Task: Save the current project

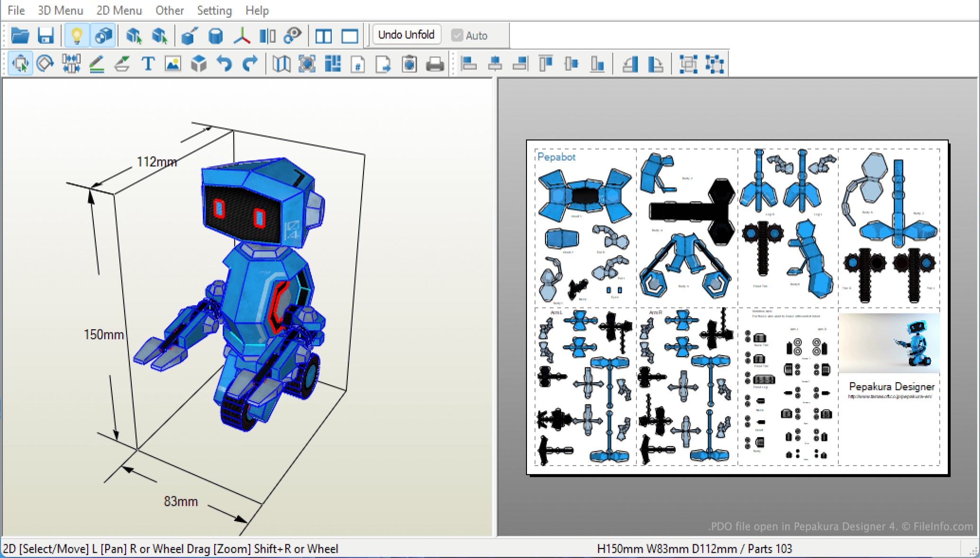Action: tap(45, 35)
